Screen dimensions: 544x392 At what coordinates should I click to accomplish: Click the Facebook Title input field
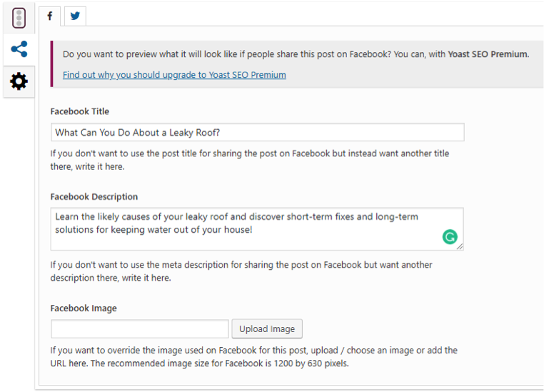(x=258, y=132)
